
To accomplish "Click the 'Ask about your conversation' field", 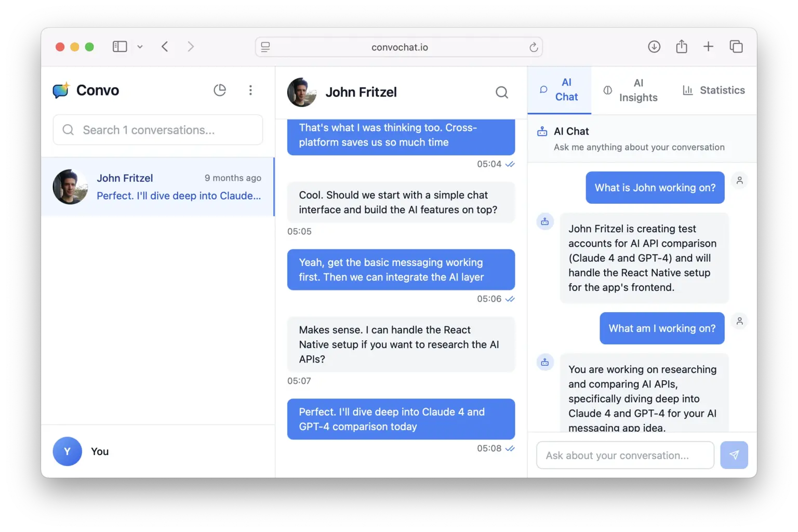I will click(x=624, y=455).
